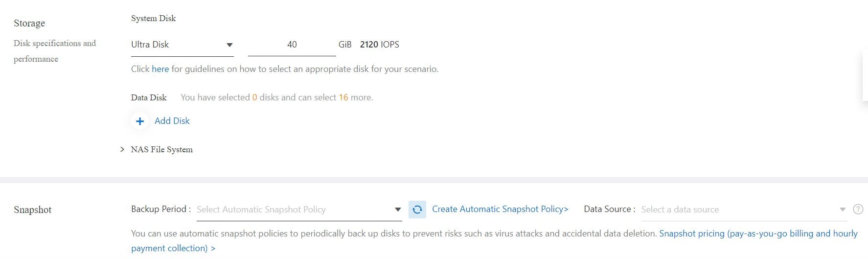868x259 pixels.
Task: Refresh the automatic snapshot policy list
Action: coord(417,210)
